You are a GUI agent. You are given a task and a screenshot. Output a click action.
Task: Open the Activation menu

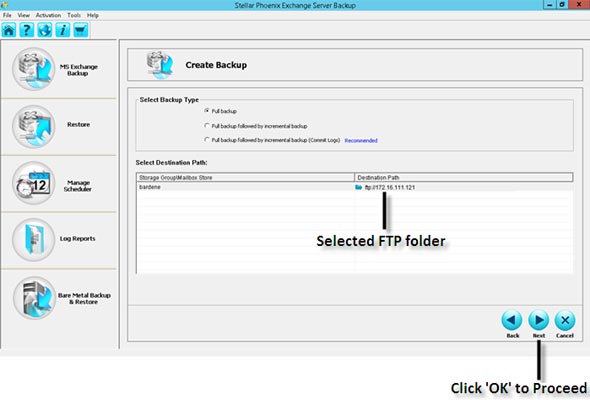point(48,15)
